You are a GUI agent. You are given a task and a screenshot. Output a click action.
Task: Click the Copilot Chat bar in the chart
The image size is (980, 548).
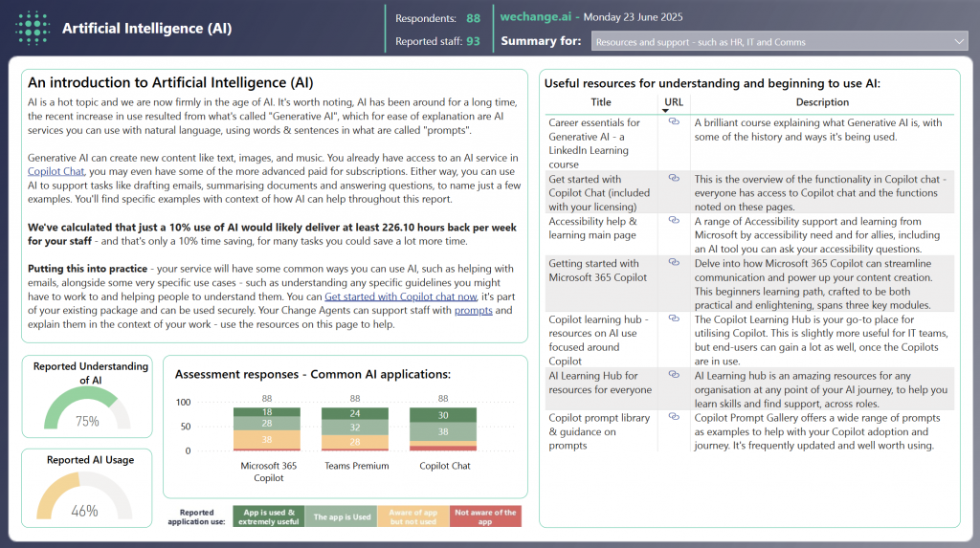pos(428,427)
